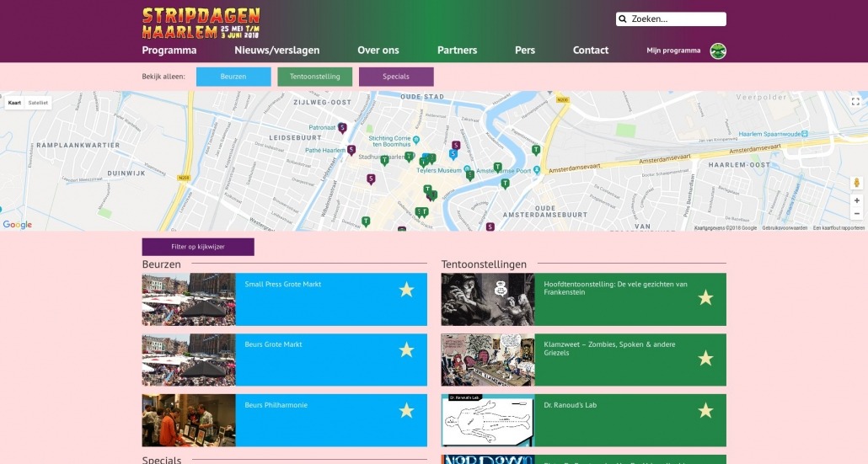This screenshot has width=868, height=464.
Task: Star Beurs Philharmonie event
Action: pyautogui.click(x=406, y=410)
